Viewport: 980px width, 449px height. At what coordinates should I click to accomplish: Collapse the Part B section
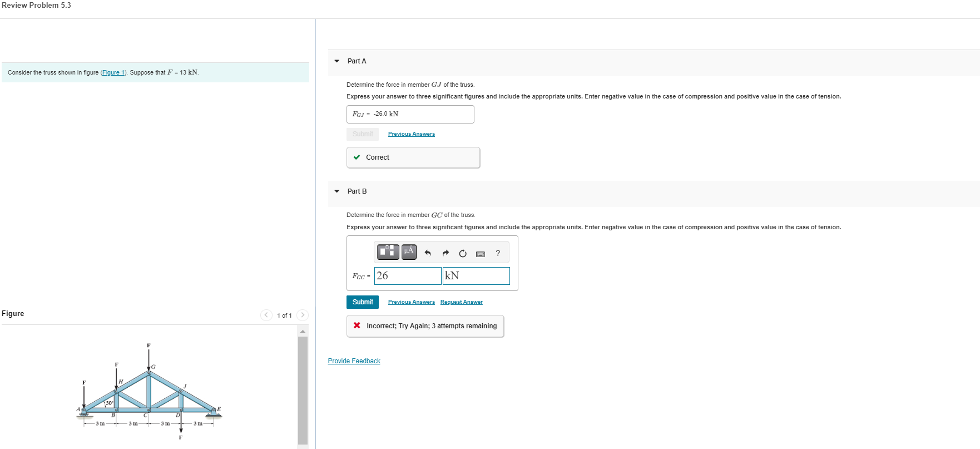pos(337,191)
